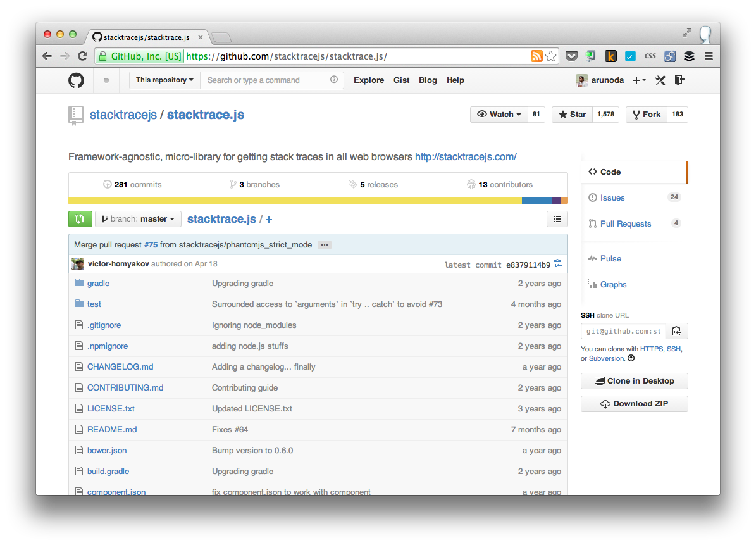
Task: Click Clone in Desktop button
Action: tap(634, 381)
